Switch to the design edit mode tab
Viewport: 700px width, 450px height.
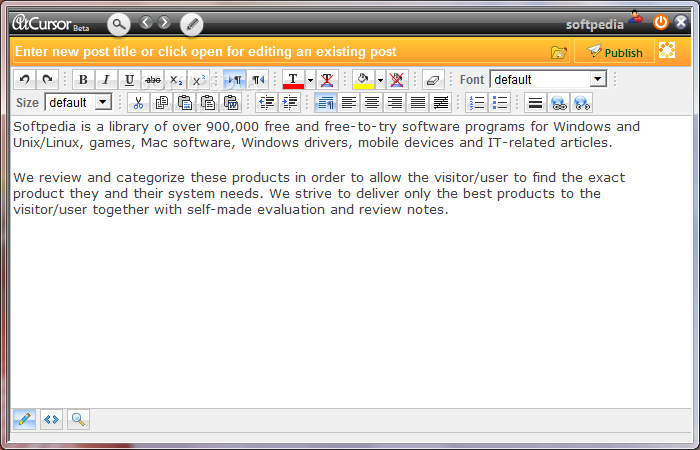[x=25, y=419]
